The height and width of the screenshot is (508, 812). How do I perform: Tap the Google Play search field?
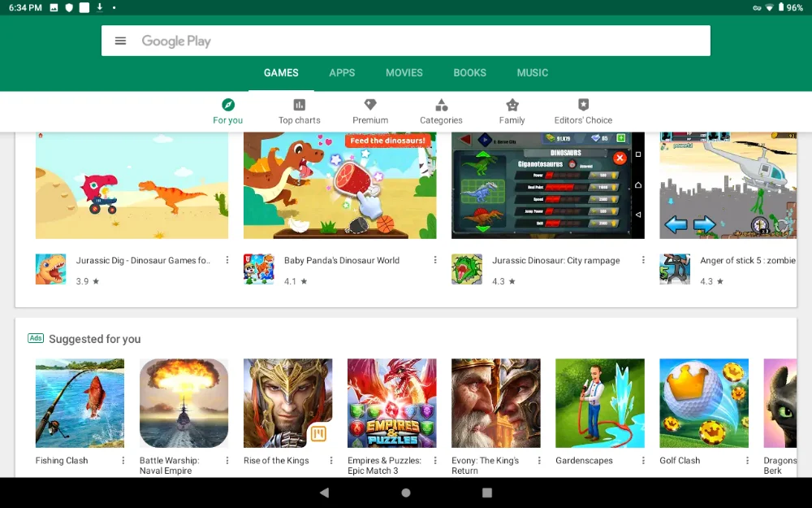coord(405,41)
